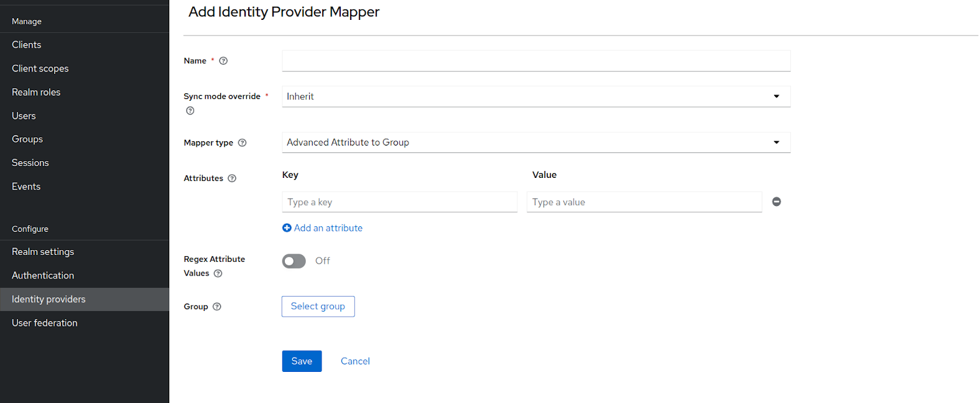Image resolution: width=980 pixels, height=403 pixels.
Task: Go to Realm settings in the sidebar
Action: (x=43, y=252)
